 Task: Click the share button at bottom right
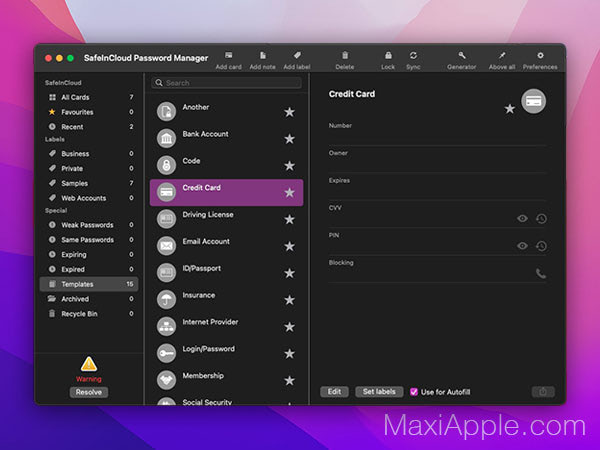[x=543, y=392]
